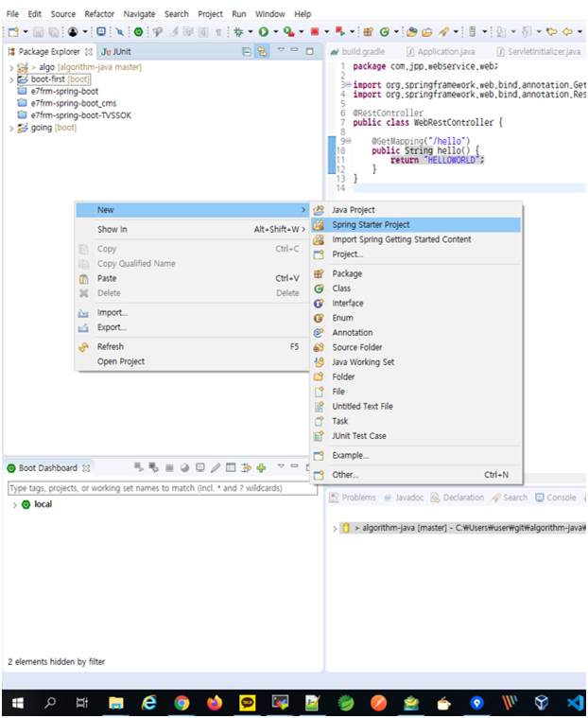588x718 pixels.
Task: Choose Export... in the context menu
Action: pyautogui.click(x=192, y=327)
